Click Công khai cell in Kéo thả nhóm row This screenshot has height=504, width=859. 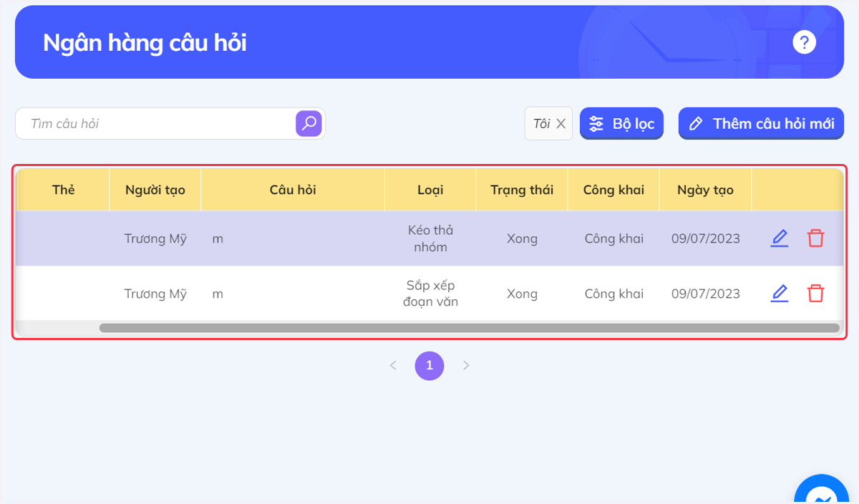613,238
